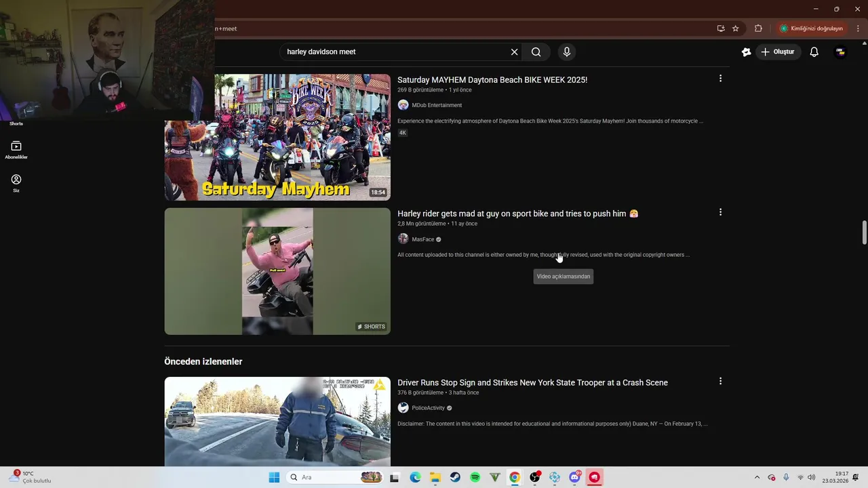Open title 'Saturday MAYHEM Daytona Beach BIKE WEEK 2025!'
This screenshot has width=868, height=488.
coord(492,80)
